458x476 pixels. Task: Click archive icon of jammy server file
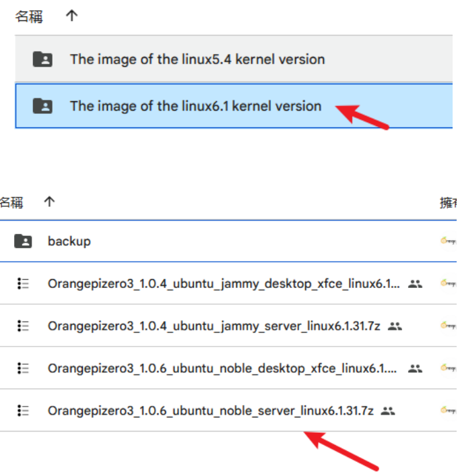click(23, 326)
